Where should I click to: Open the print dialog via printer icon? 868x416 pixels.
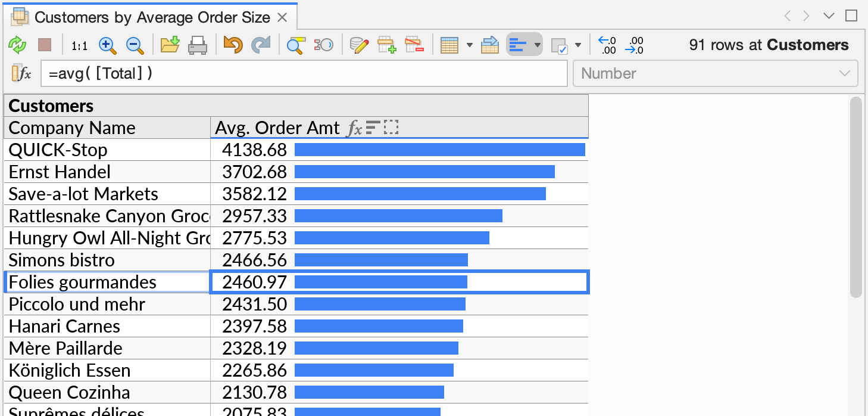click(x=197, y=45)
